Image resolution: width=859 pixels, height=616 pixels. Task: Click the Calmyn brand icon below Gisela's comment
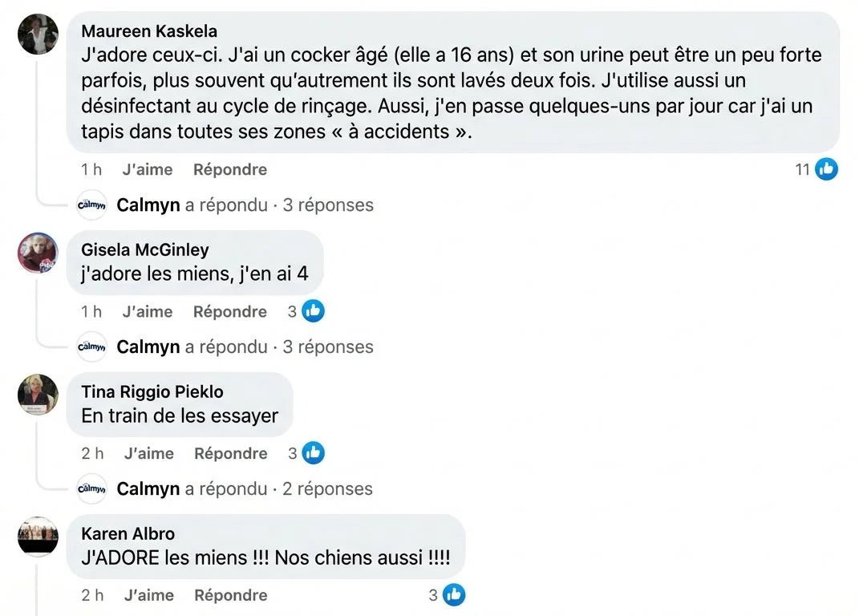pos(91,346)
